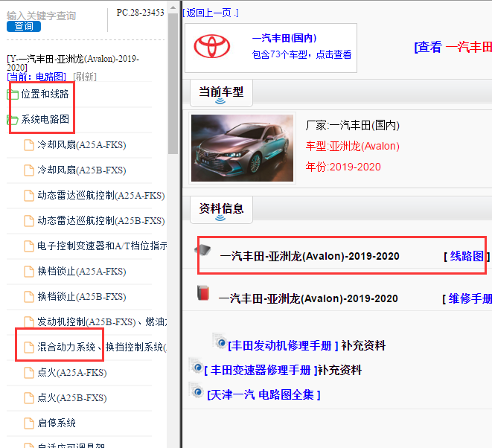
Task: Open 换档锁止(A25A-FKS) entry
Action: tap(82, 272)
